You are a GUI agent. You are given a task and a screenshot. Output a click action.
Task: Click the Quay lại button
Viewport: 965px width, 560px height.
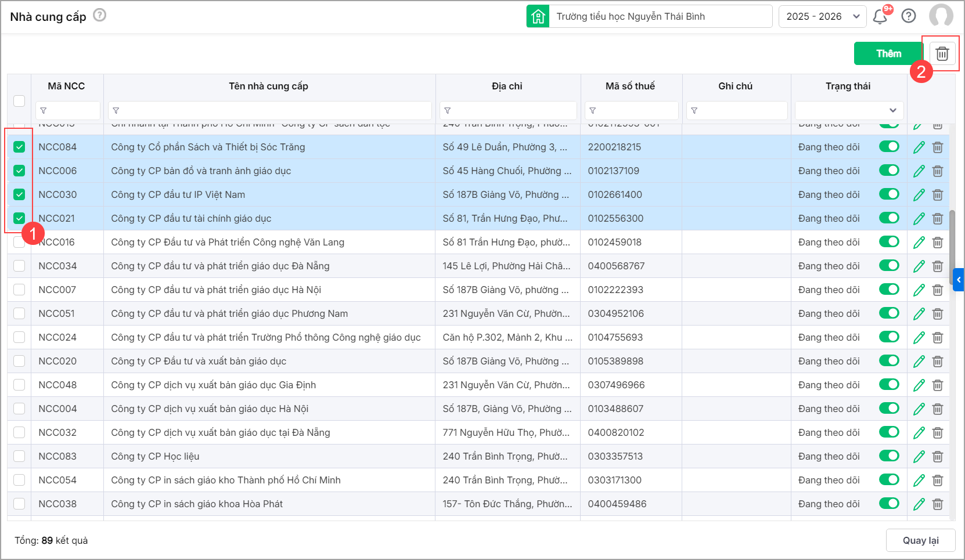pyautogui.click(x=920, y=540)
